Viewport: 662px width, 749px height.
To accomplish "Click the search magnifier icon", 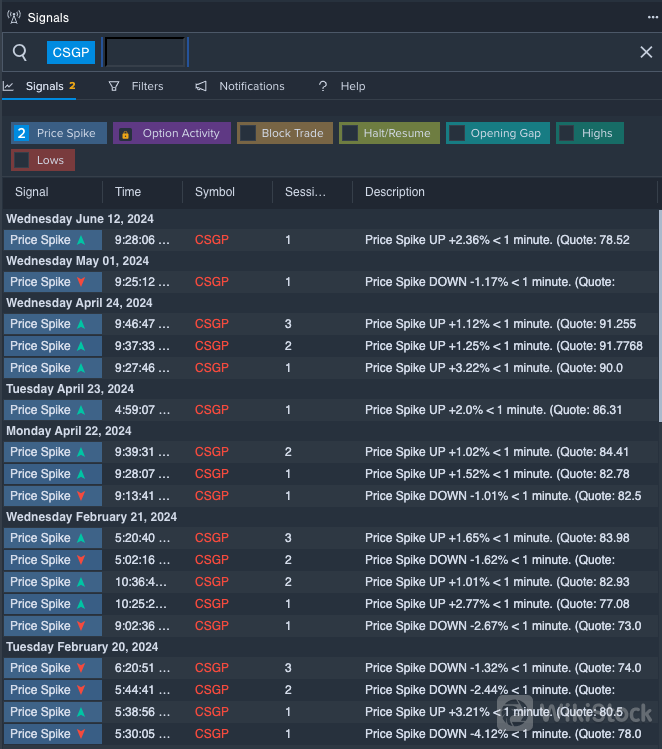I will 20,52.
